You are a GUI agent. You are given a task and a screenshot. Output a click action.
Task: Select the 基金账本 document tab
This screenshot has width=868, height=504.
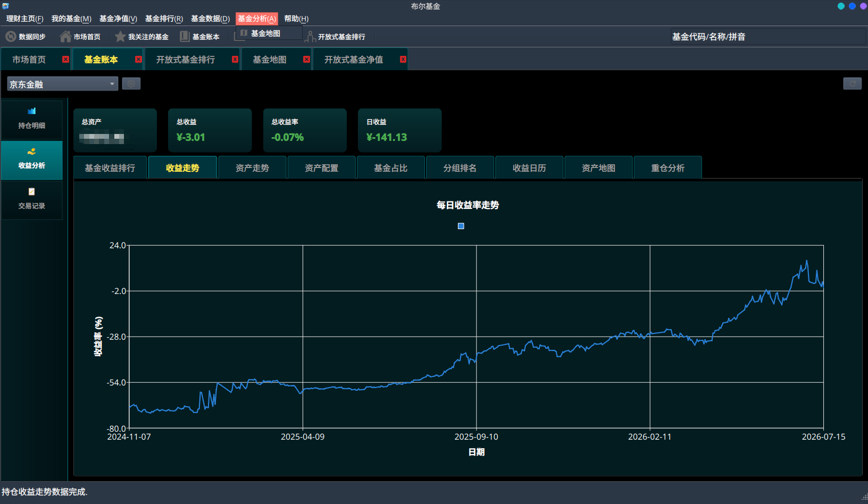(x=101, y=60)
